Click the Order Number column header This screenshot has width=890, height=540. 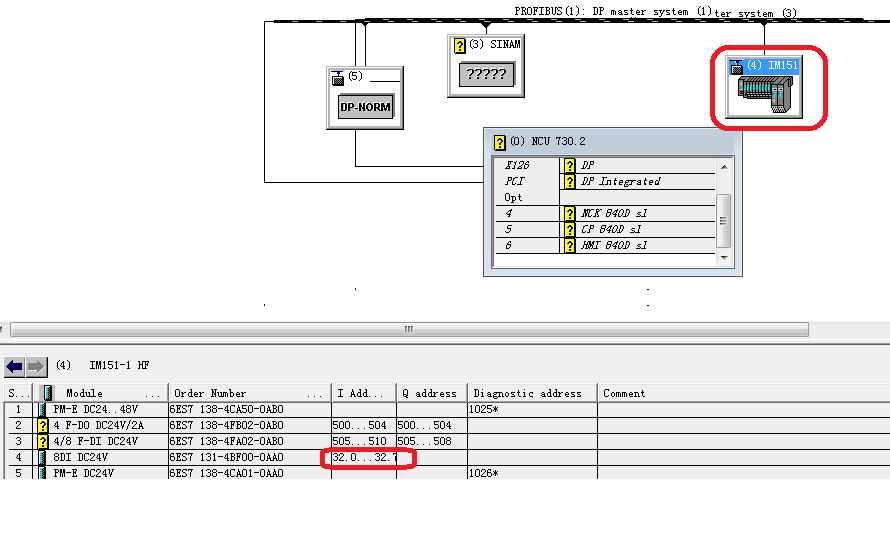pos(250,393)
